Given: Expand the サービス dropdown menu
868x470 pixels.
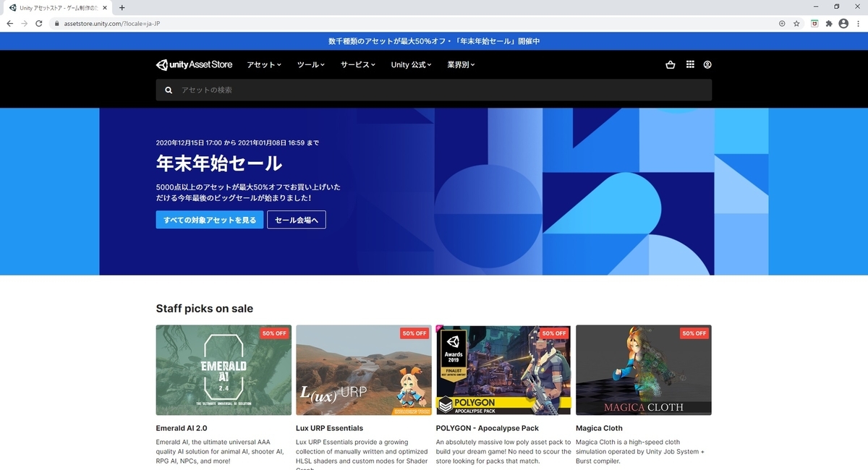Looking at the screenshot, I should pyautogui.click(x=358, y=65).
